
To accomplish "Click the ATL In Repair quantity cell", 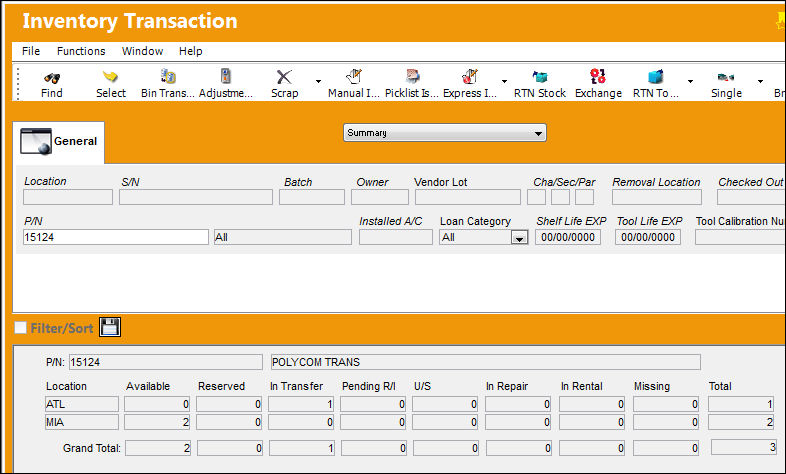I will click(x=519, y=404).
